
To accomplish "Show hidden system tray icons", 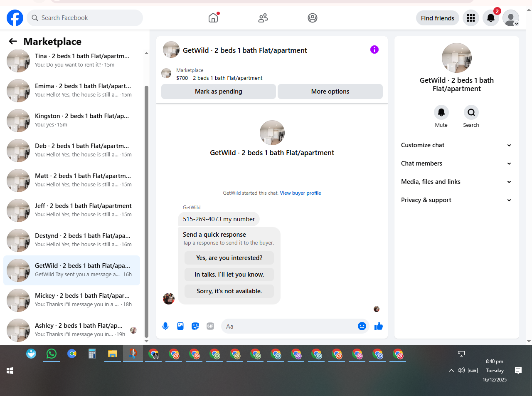I will tap(451, 371).
